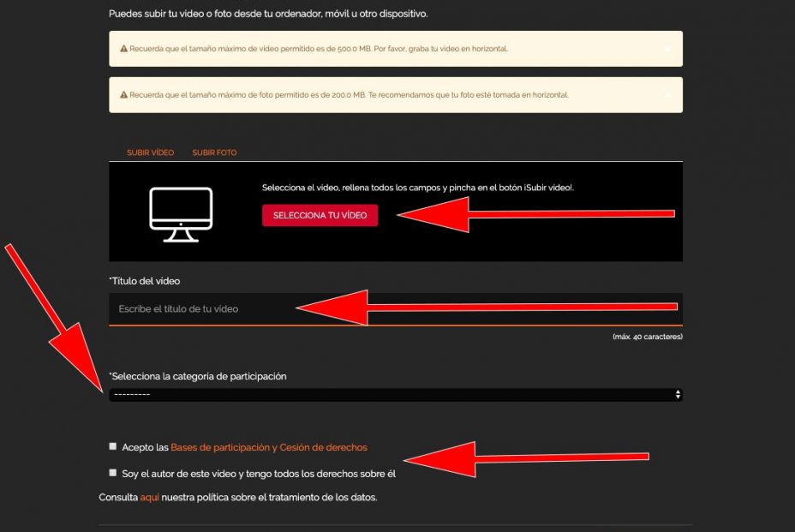Dismiss the 500 MB video warning banner
The width and height of the screenshot is (795, 532).
pos(667,50)
